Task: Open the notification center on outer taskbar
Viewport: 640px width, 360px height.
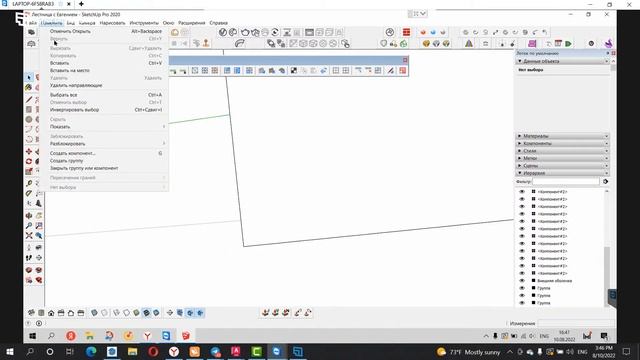Action: [x=627, y=351]
